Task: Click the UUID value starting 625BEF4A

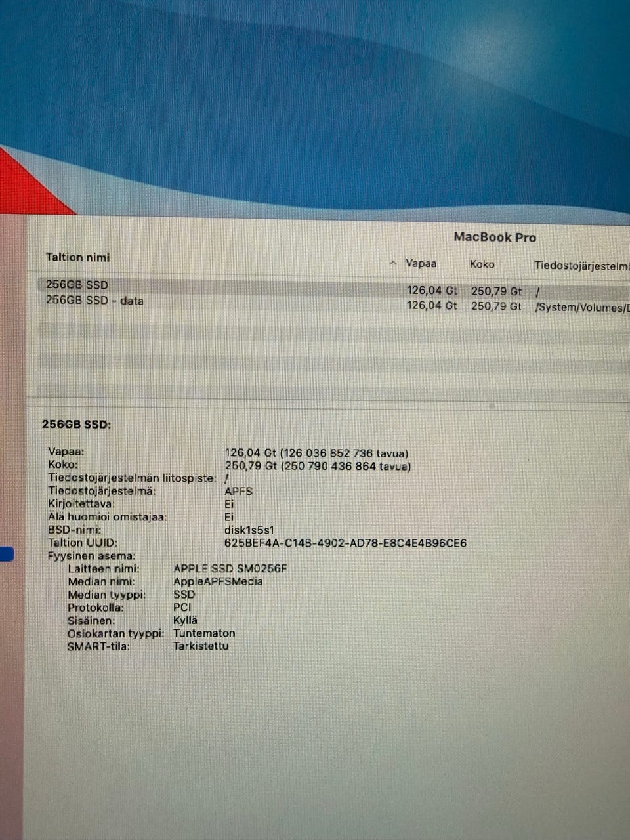Action: point(346,543)
